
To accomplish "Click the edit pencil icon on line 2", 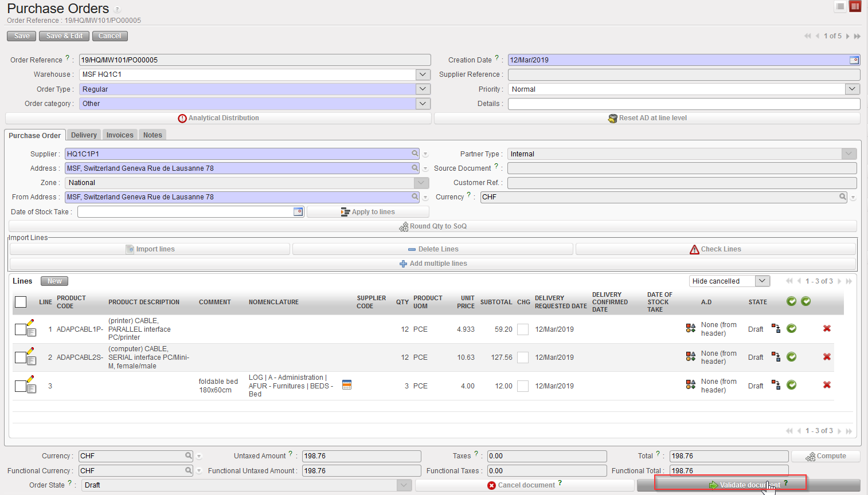I will click(x=30, y=351).
